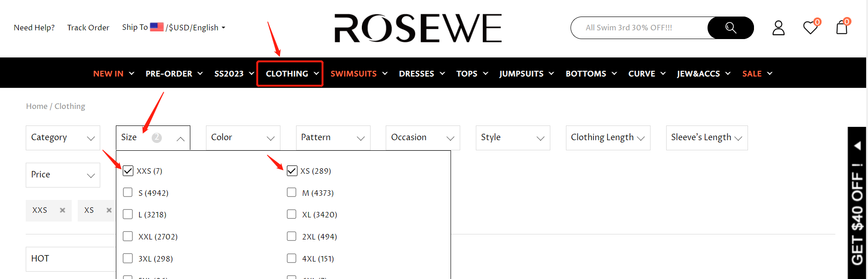Expand the Color filter dropdown

[x=243, y=137]
